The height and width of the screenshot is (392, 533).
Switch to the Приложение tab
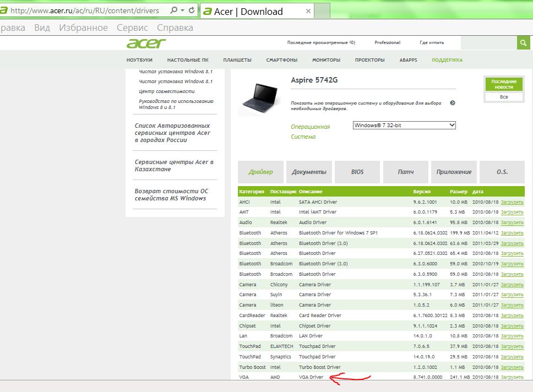pyautogui.click(x=454, y=172)
